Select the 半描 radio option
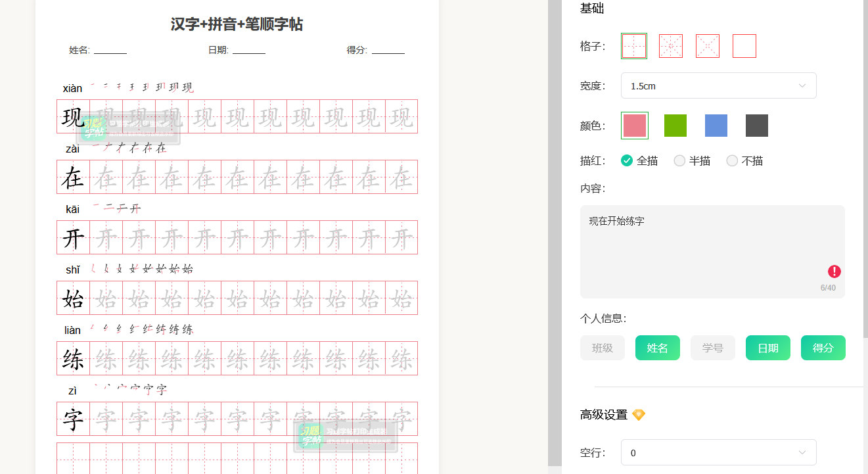Screen dimensions: 868x474 692,160
